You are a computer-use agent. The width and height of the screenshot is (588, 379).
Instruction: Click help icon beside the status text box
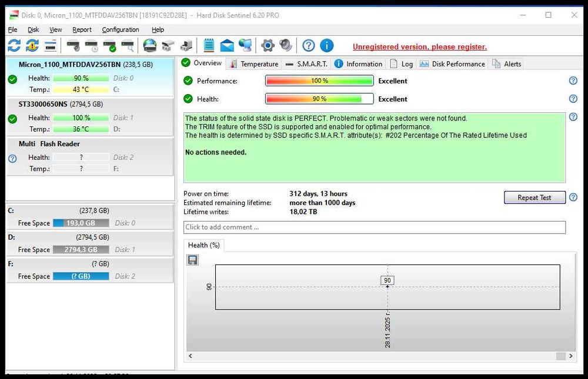573,116
